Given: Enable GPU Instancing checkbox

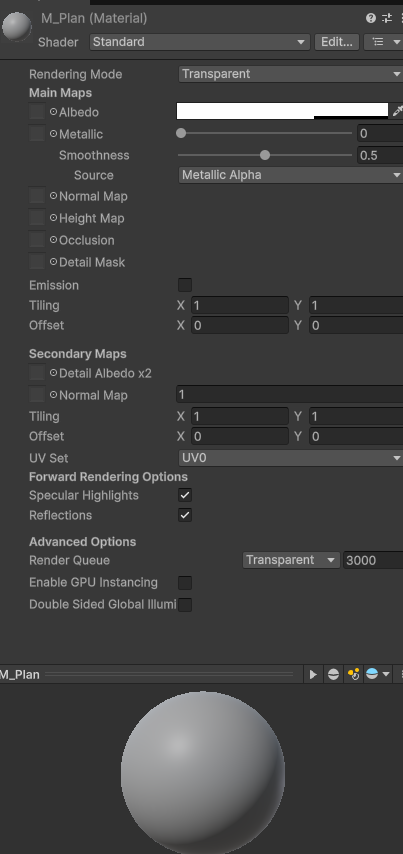Looking at the screenshot, I should [x=185, y=583].
